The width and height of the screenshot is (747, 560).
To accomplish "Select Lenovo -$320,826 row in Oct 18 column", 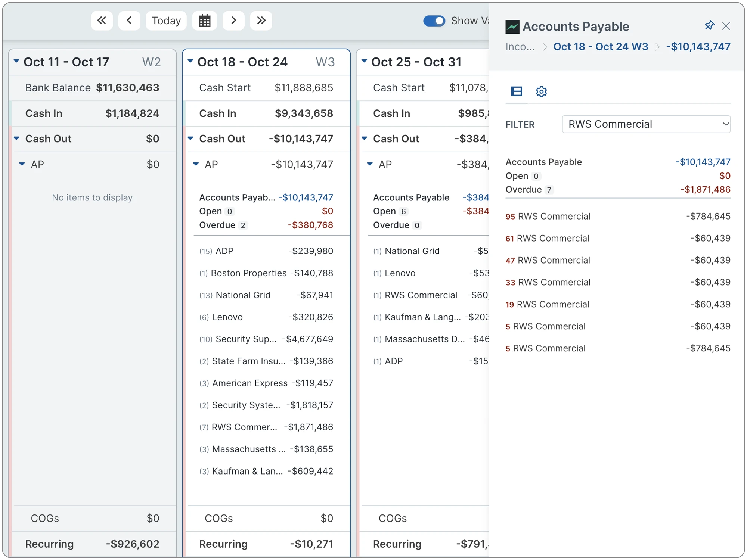I will click(266, 317).
